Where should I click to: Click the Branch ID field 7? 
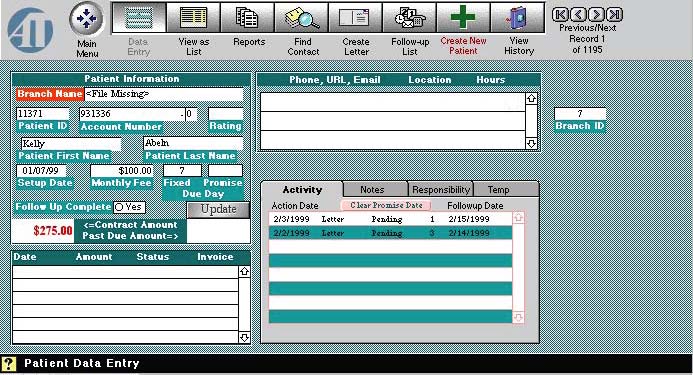(x=580, y=114)
